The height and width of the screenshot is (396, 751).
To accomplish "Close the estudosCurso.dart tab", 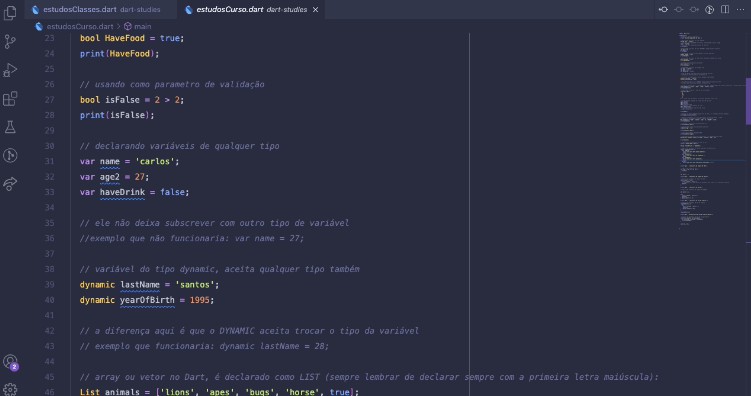I will [x=315, y=10].
